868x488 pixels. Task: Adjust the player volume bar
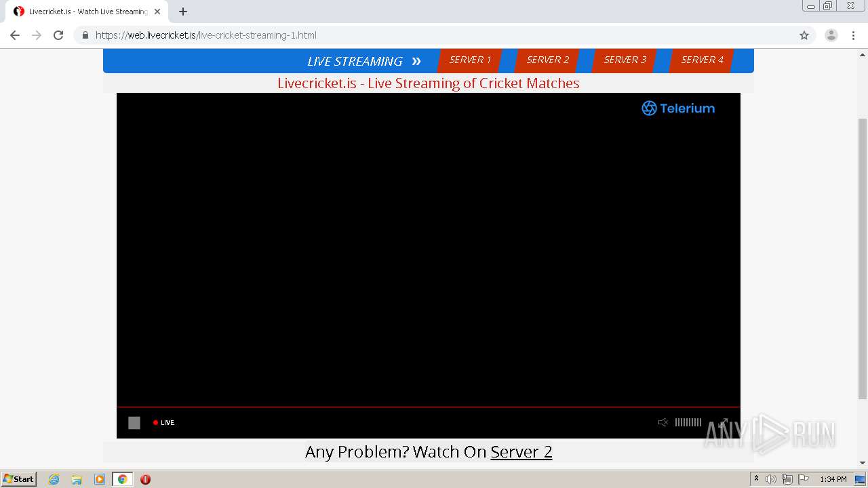click(x=688, y=422)
